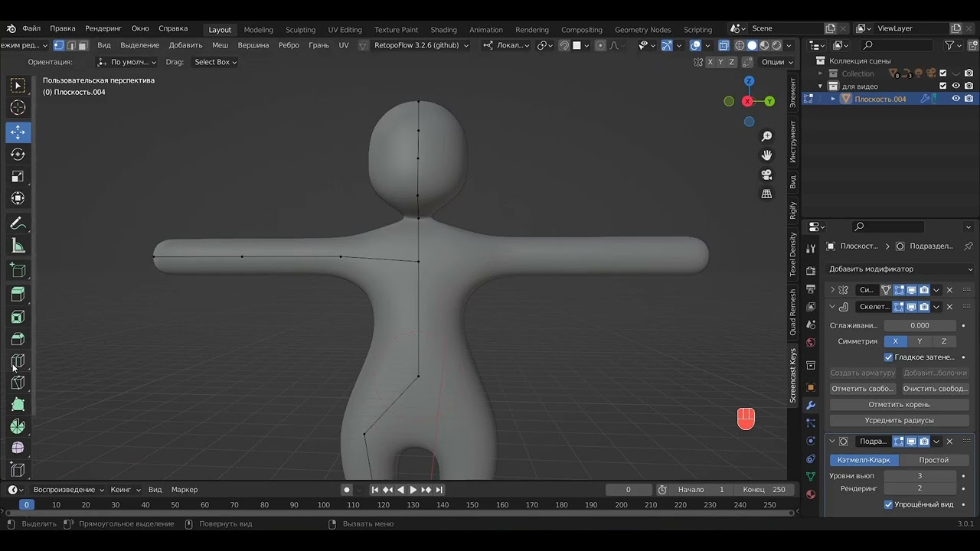This screenshot has height=551, width=980.
Task: Enable Y symmetry in Skin modifier
Action: tap(920, 341)
